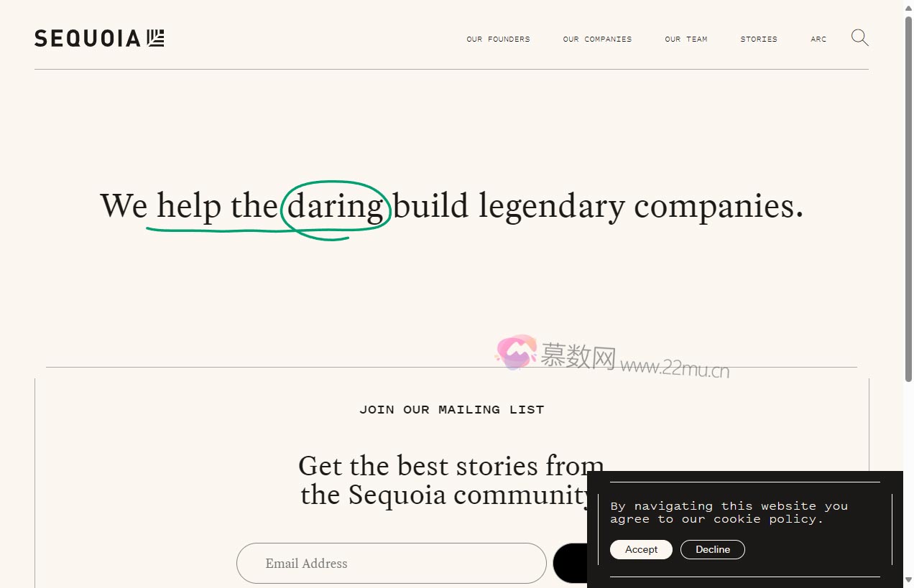This screenshot has width=914, height=588.
Task: Open the search magnifier icon
Action: click(x=859, y=37)
